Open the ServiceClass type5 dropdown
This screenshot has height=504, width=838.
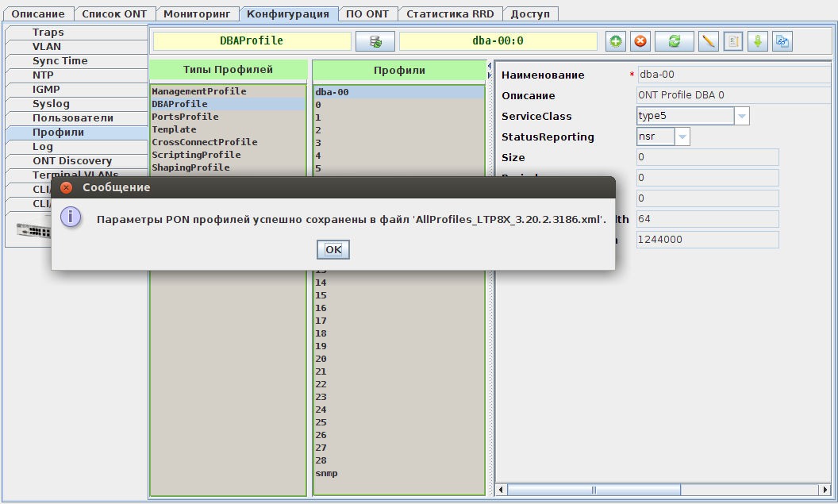(741, 117)
